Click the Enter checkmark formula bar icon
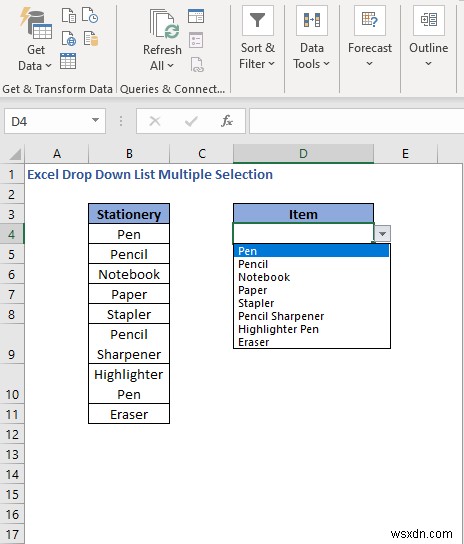The height and width of the screenshot is (544, 464). click(x=191, y=121)
